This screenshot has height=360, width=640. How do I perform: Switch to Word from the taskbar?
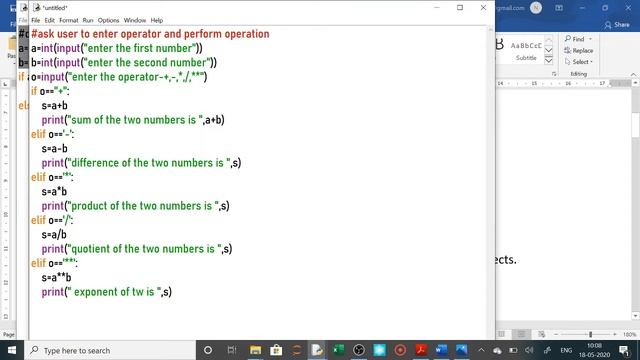coord(441,350)
